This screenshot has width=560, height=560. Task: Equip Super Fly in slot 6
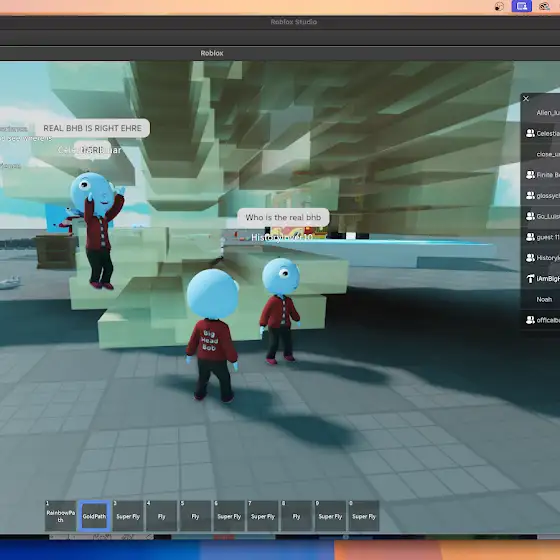(x=229, y=516)
